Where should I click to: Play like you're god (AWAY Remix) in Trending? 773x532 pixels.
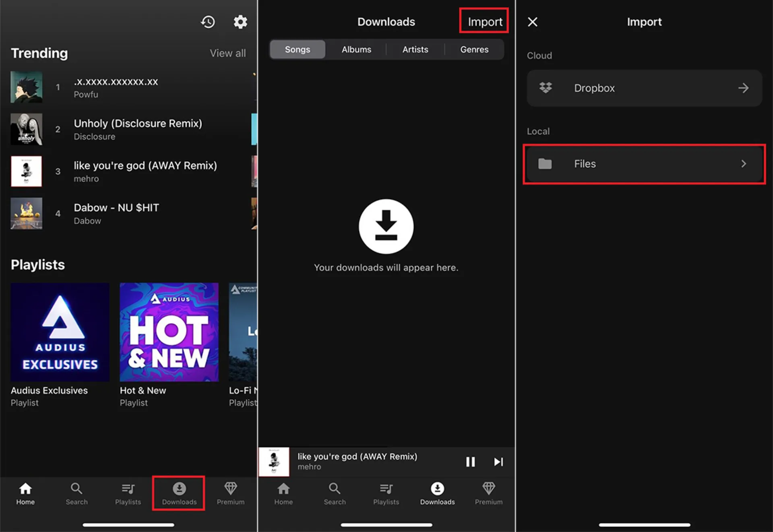click(145, 165)
